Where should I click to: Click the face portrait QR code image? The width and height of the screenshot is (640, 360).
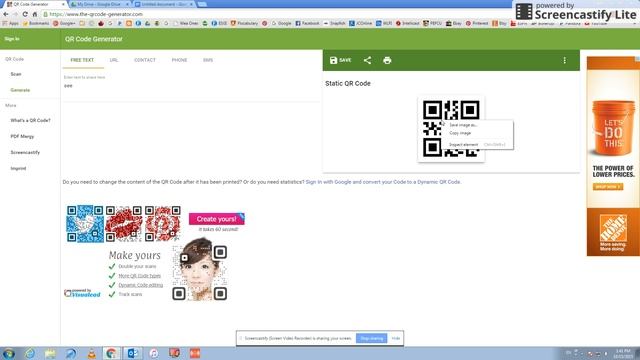[200, 269]
